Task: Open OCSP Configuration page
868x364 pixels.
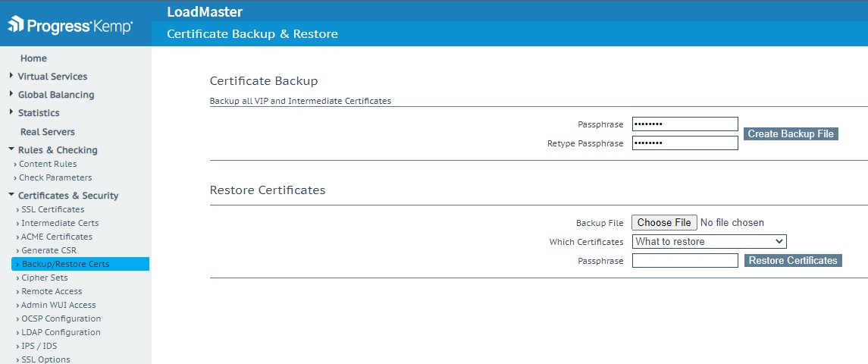Action: (61, 318)
